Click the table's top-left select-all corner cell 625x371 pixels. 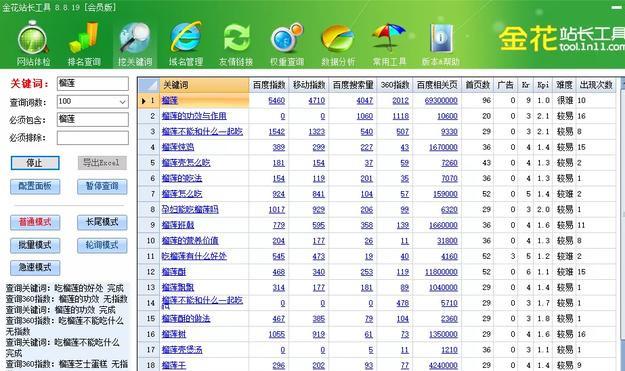[149, 85]
